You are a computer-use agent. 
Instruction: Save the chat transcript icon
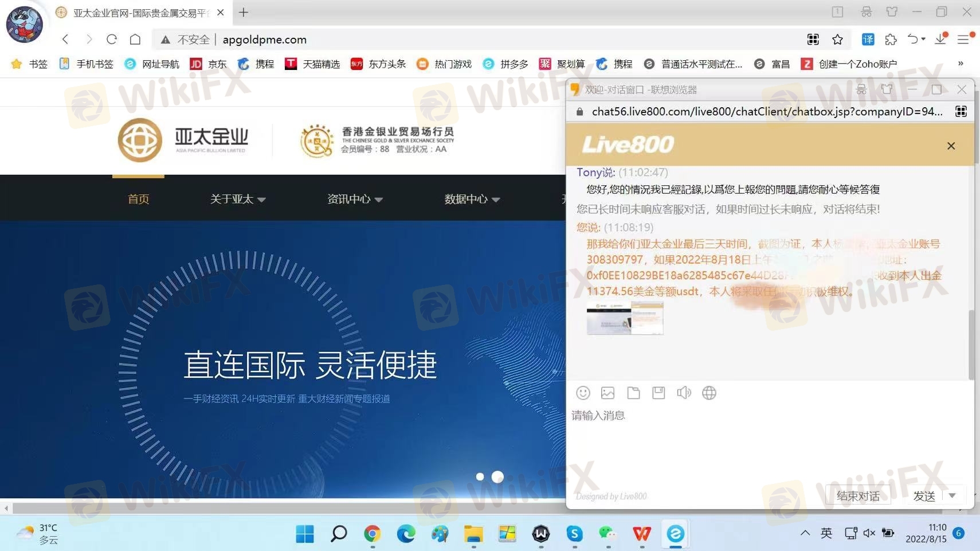point(658,393)
